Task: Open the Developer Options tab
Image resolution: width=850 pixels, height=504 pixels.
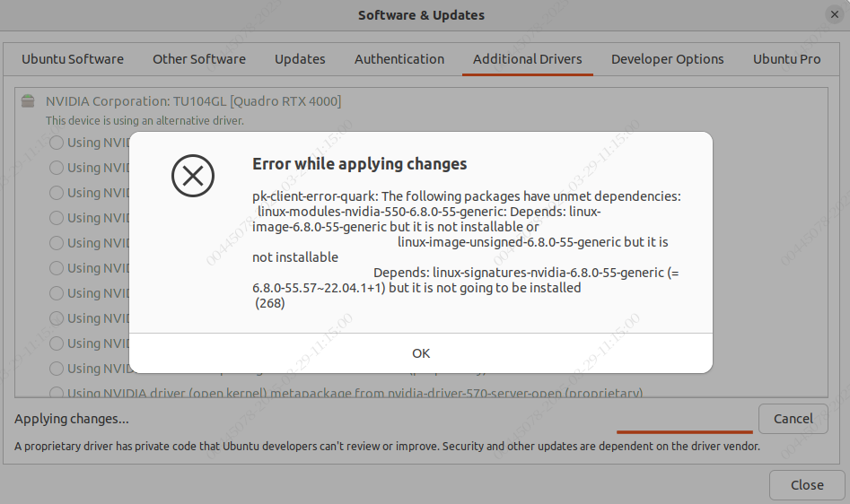Action: coord(667,59)
